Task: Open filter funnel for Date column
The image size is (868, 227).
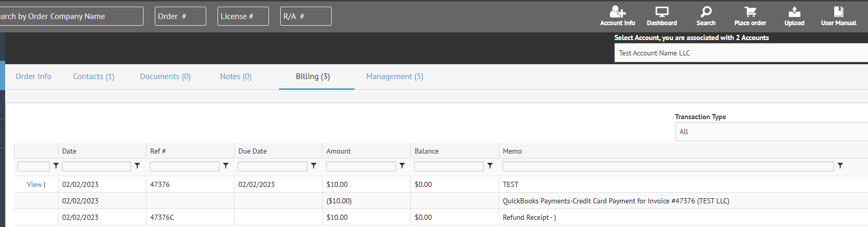Action: click(137, 166)
